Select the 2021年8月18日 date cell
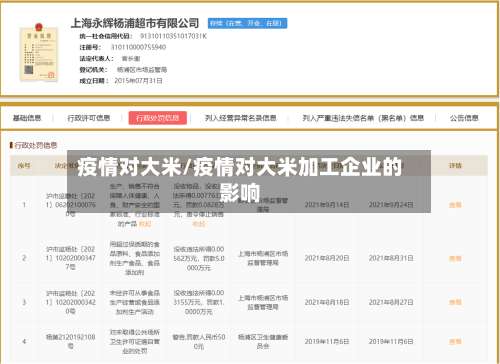The height and width of the screenshot is (364, 500). 327,302
